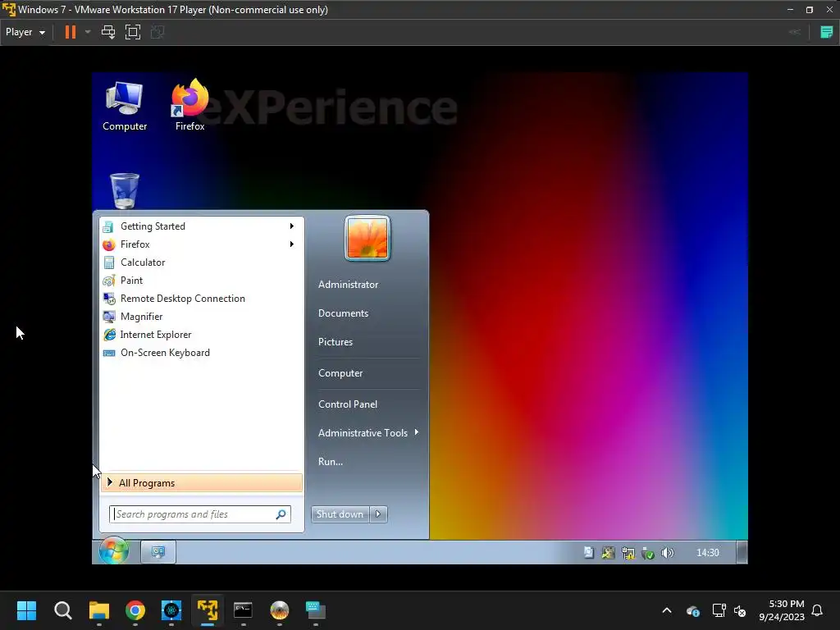
Task: Open the Administrator user folder
Action: (348, 285)
